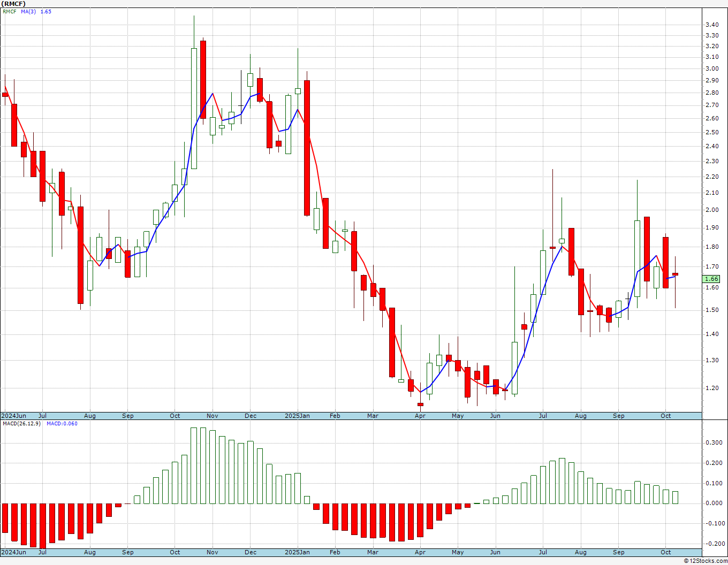
Task: Click the 0.000 MACD axis label
Action: (x=713, y=503)
